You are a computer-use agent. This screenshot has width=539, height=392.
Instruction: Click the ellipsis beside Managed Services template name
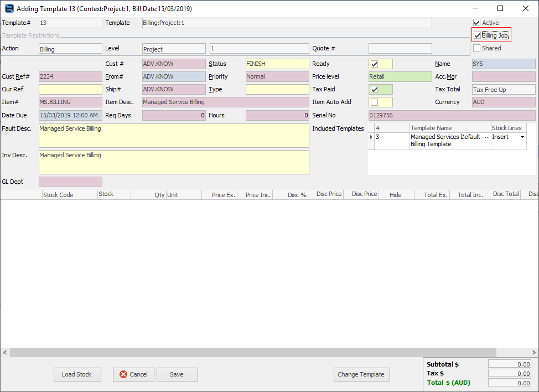coord(487,137)
